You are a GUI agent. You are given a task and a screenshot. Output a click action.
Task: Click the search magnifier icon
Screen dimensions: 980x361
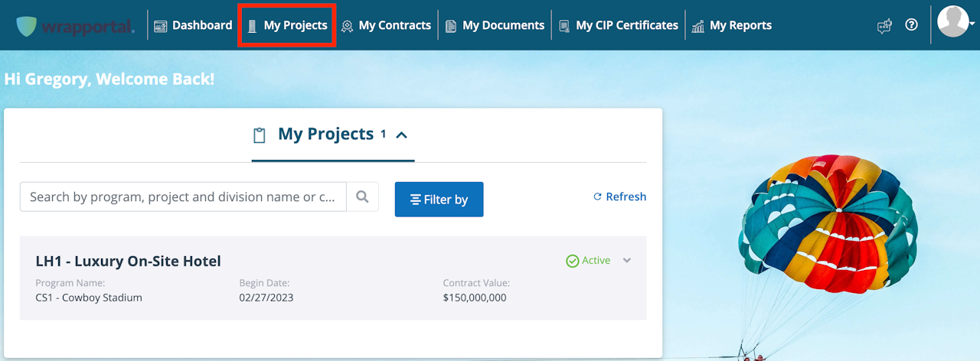pyautogui.click(x=363, y=197)
